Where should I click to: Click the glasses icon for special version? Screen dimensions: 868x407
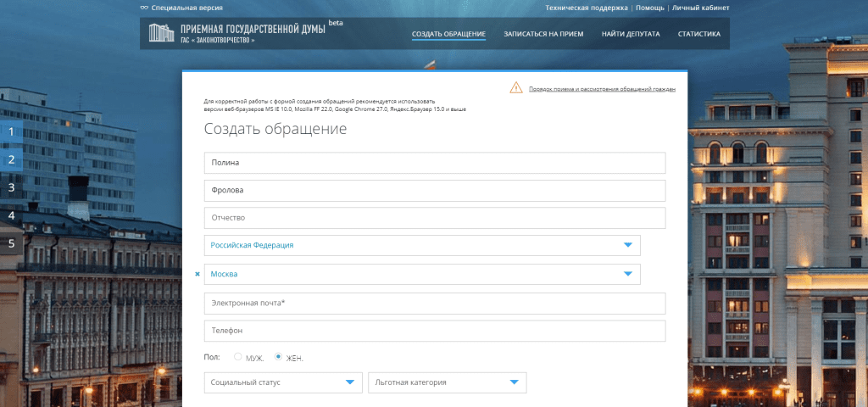point(144,8)
